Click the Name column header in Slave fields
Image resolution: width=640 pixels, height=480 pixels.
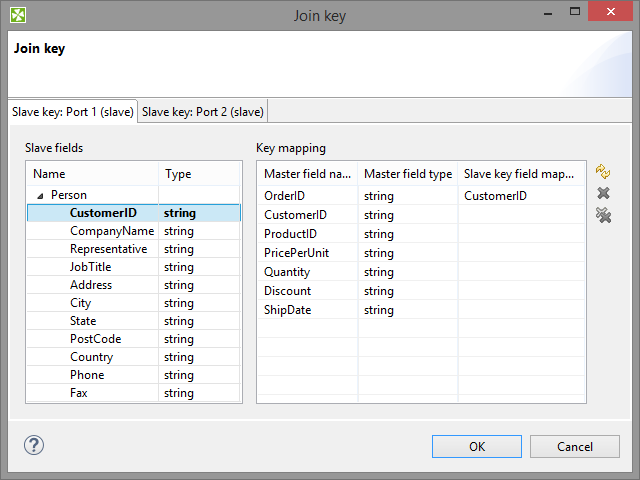click(x=92, y=174)
